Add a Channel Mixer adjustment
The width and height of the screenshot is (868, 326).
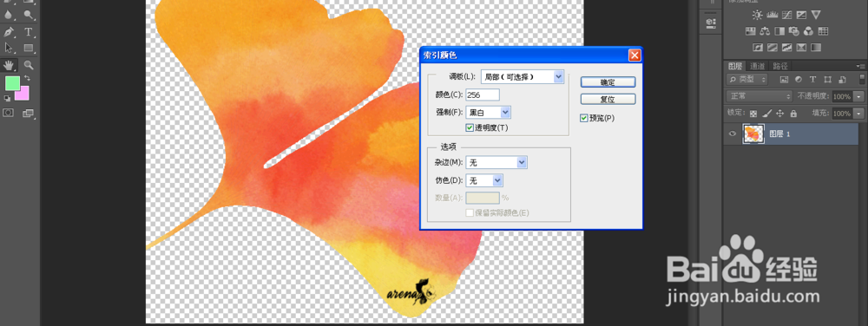point(809,31)
